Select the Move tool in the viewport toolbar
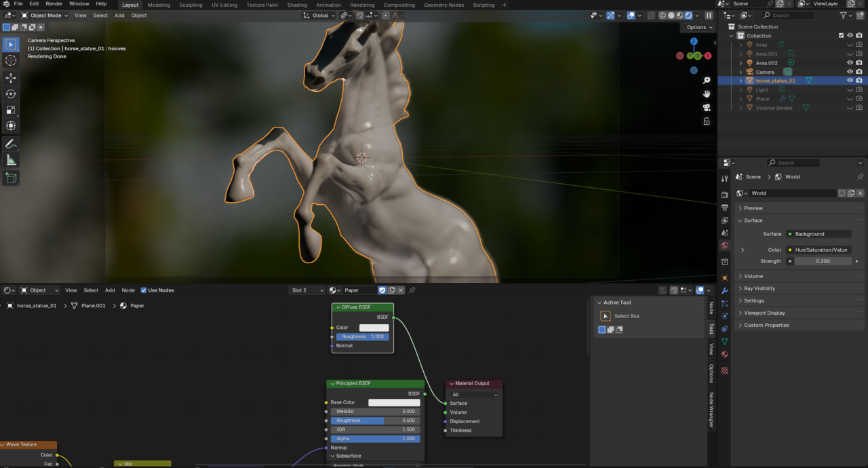The image size is (868, 468). tap(11, 78)
